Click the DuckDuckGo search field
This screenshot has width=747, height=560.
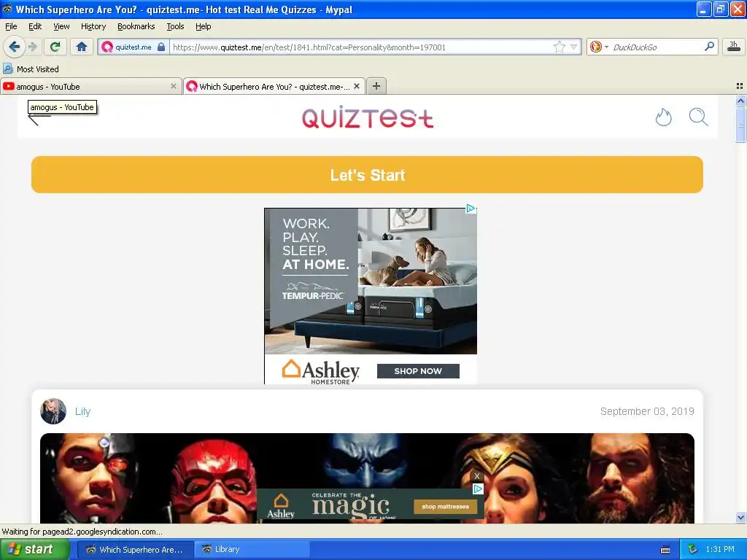click(x=656, y=47)
